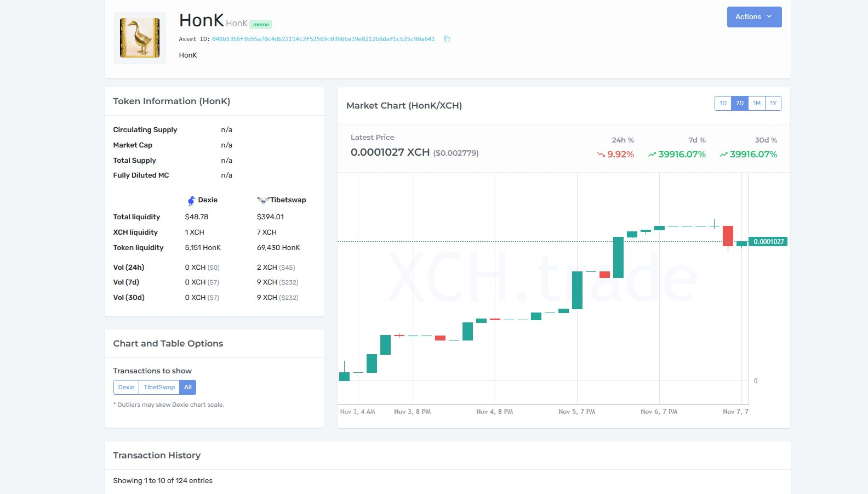Viewport: 868px width, 494px height.
Task: Change chart range to 1Y
Action: 773,103
